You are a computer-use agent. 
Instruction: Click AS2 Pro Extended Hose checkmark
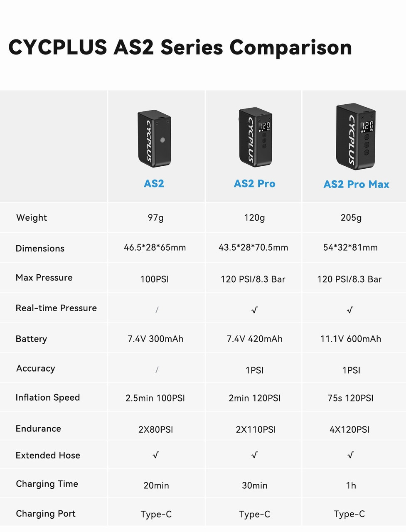[x=254, y=455]
